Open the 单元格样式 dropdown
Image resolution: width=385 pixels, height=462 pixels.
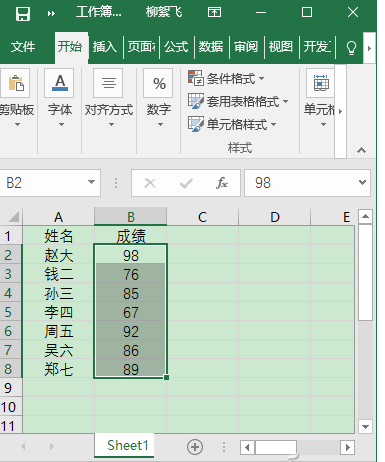coord(232,124)
